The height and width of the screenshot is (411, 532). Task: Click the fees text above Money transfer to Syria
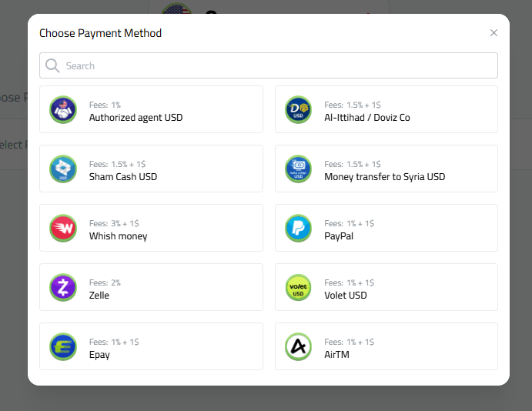[353, 164]
